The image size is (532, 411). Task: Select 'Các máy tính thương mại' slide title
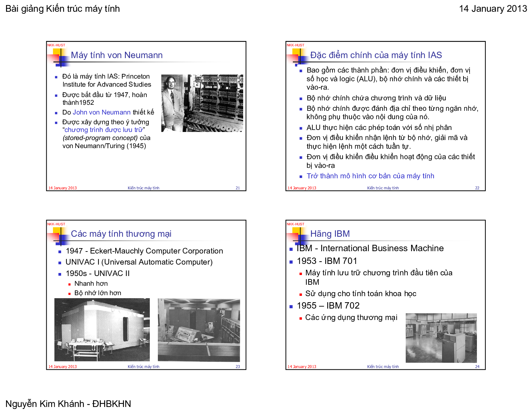click(121, 234)
